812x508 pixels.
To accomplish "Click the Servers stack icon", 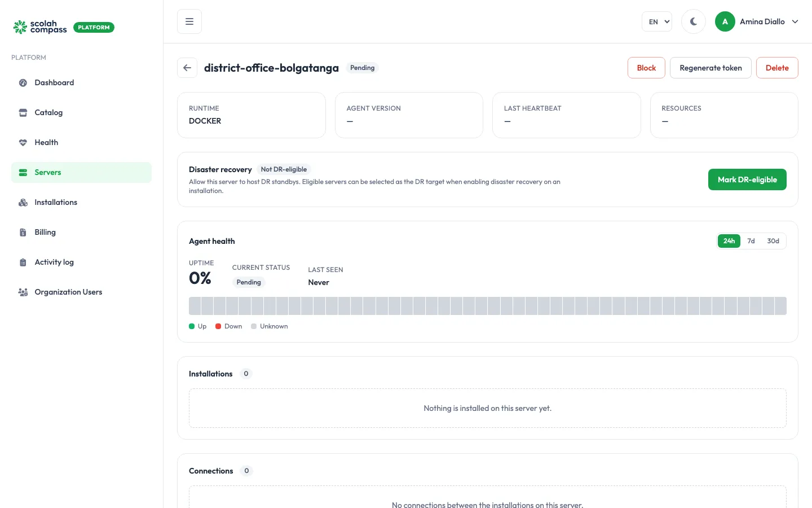I will coord(23,172).
